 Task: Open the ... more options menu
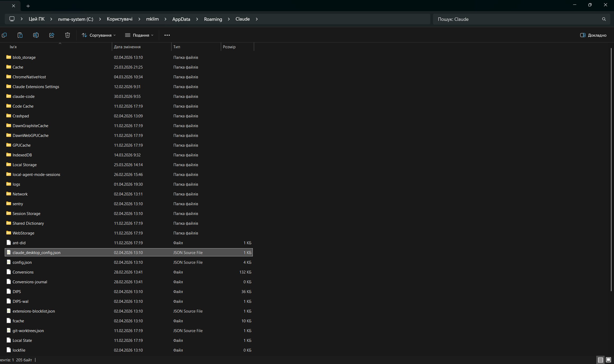(x=167, y=35)
